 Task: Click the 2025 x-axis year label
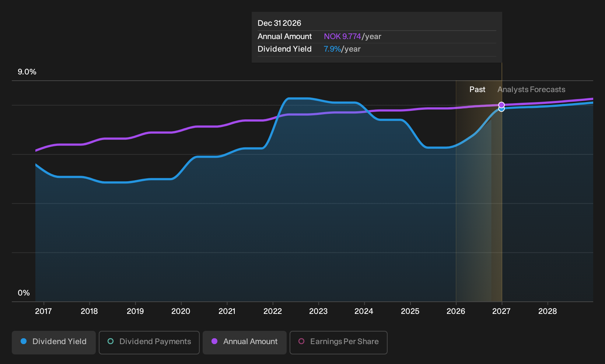click(410, 311)
